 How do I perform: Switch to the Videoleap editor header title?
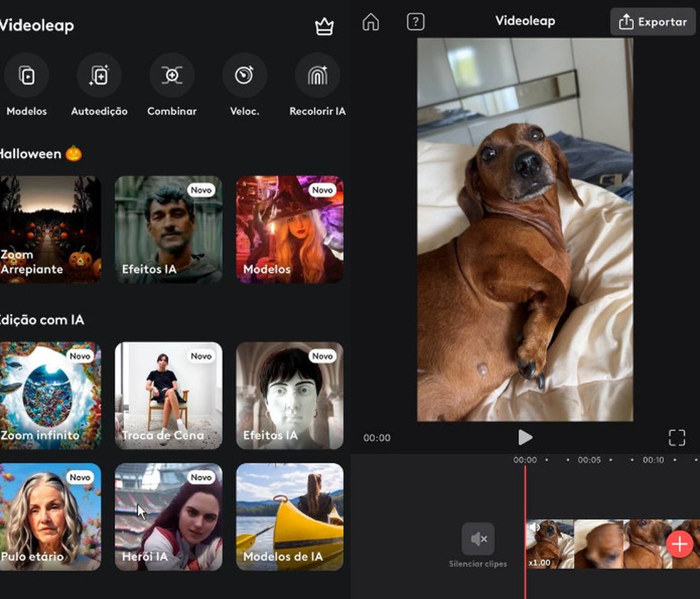pyautogui.click(x=525, y=21)
